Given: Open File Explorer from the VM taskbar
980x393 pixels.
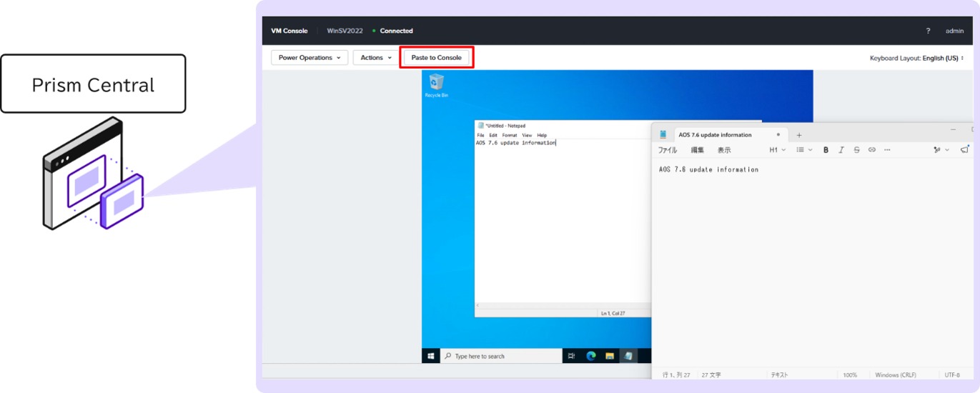Looking at the screenshot, I should pyautogui.click(x=610, y=356).
